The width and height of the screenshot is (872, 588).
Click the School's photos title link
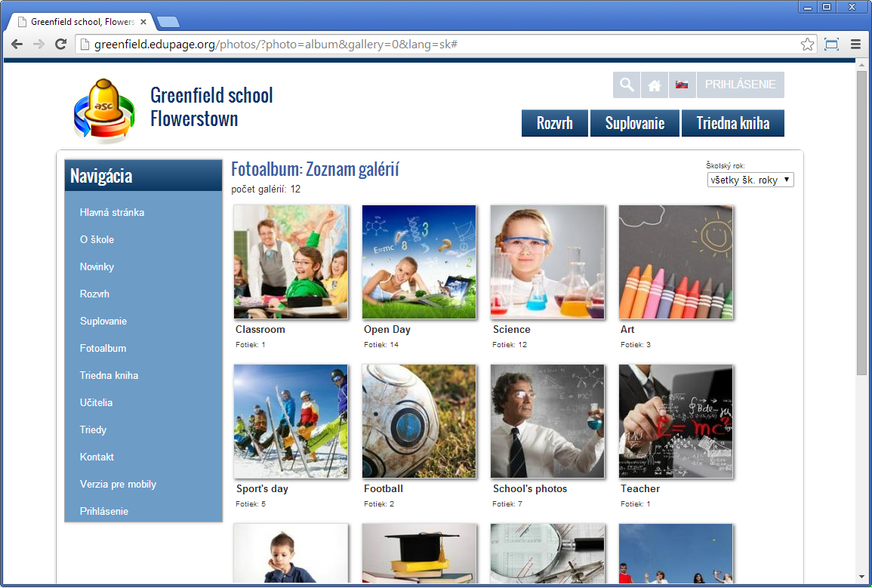(530, 489)
